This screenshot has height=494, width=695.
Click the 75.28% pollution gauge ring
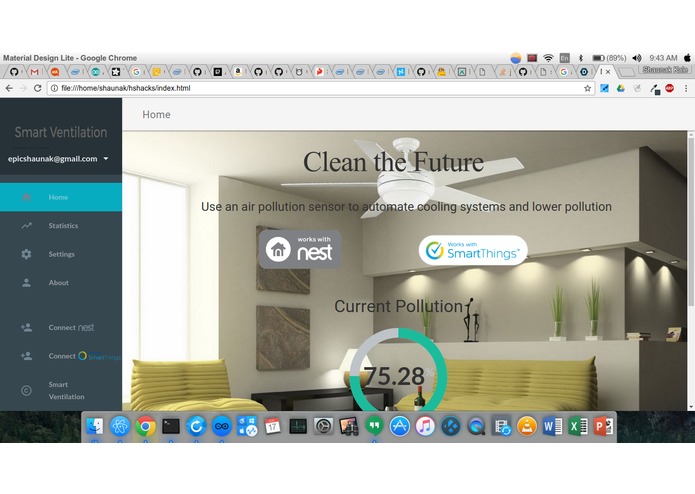pyautogui.click(x=398, y=372)
